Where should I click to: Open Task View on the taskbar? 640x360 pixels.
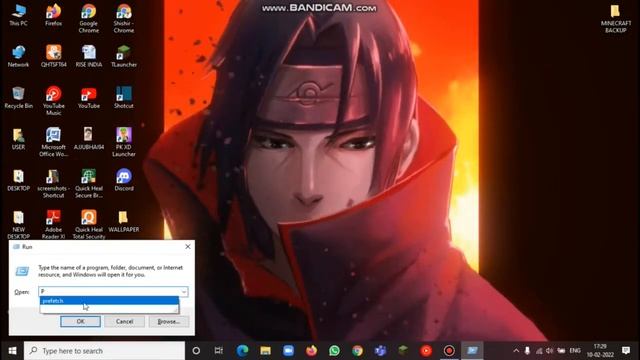point(219,351)
